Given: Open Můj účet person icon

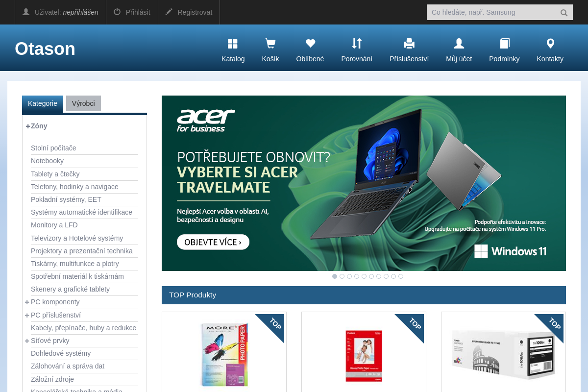Looking at the screenshot, I should (459, 44).
